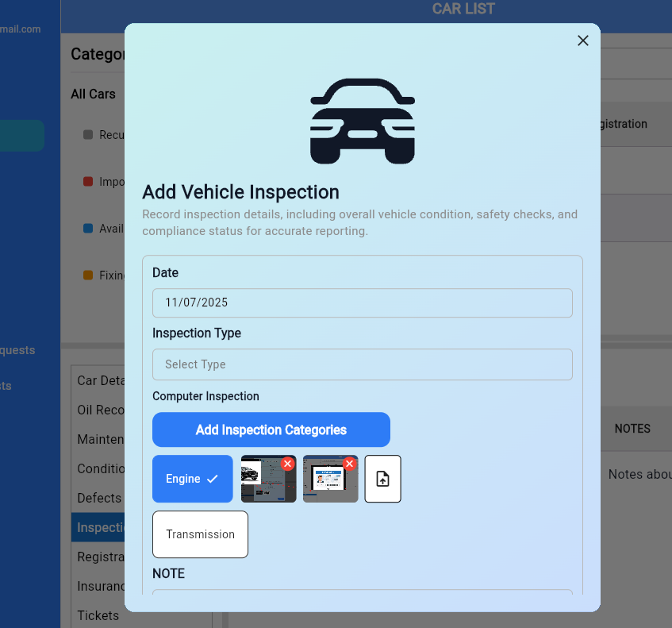Screen dimensions: 672x628
Task: Switch to the Defects tab
Action: pyautogui.click(x=99, y=498)
